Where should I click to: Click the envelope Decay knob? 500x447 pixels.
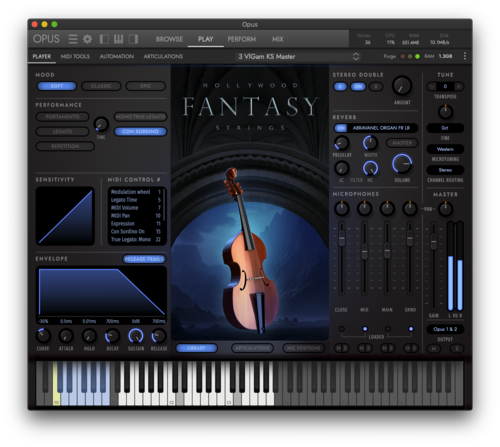[112, 336]
